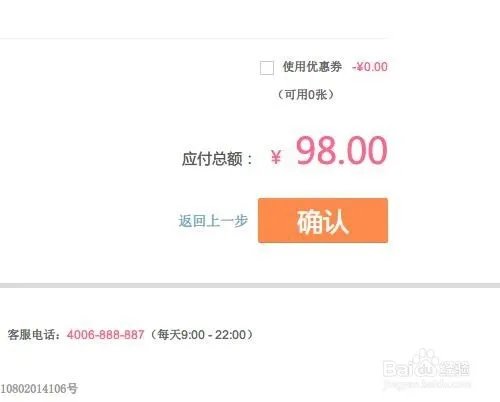Click the 客服电话 label
Viewport: 500px width, 402px height.
pyautogui.click(x=34, y=334)
